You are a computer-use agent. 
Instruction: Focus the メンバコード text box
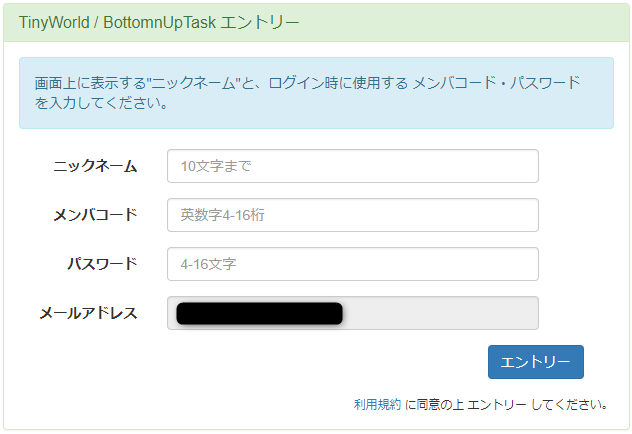click(352, 215)
